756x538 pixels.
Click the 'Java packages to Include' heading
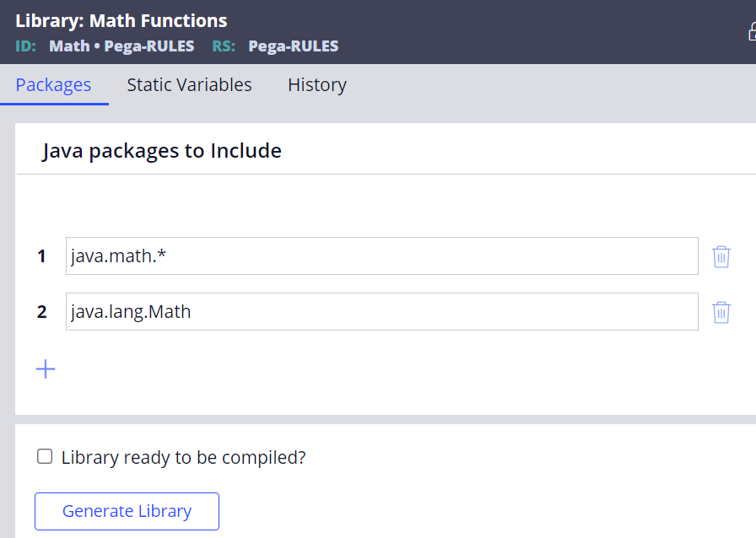(x=161, y=151)
